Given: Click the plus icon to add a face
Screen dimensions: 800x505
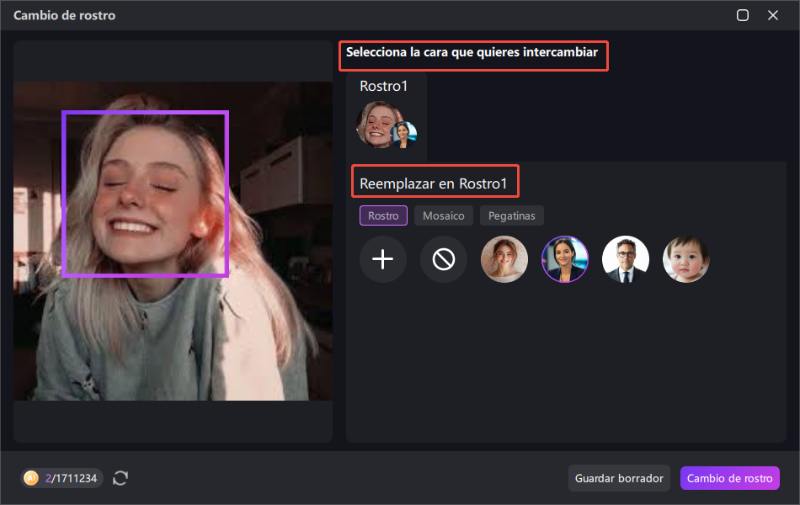Looking at the screenshot, I should pos(383,260).
